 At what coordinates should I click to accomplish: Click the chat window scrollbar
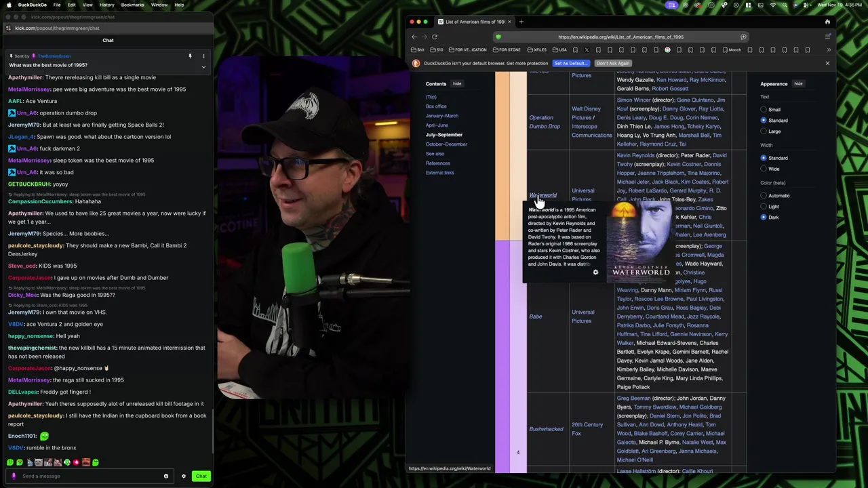213,430
